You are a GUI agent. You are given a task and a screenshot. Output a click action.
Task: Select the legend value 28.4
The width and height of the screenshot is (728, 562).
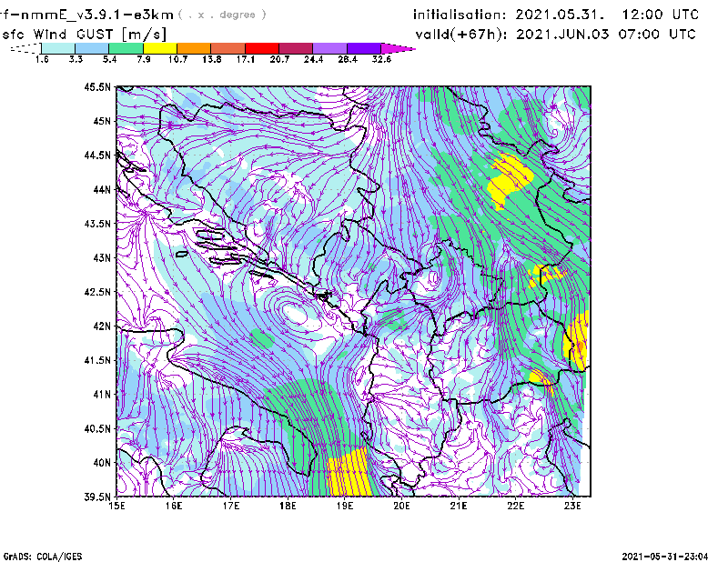[x=348, y=59]
